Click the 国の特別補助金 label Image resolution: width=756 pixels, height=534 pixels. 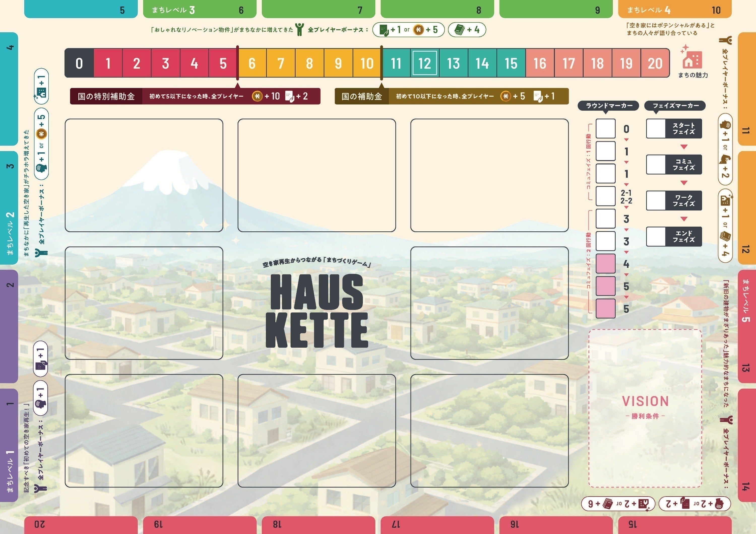(x=106, y=96)
